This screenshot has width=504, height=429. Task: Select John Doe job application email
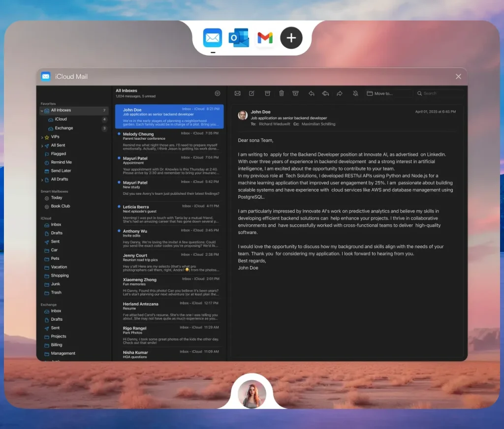point(169,117)
